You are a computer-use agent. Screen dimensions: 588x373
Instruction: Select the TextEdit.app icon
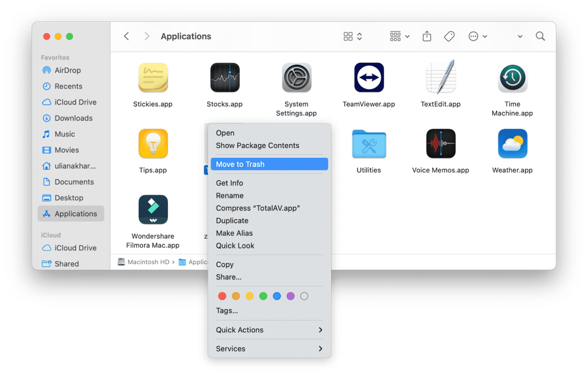(x=441, y=77)
